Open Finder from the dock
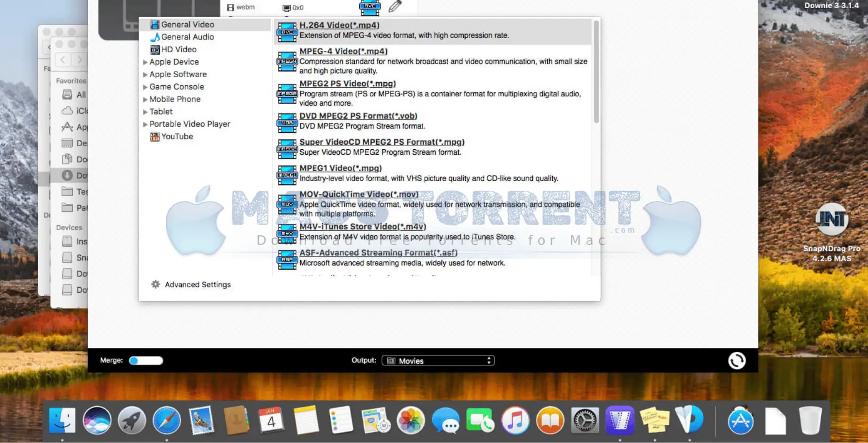Image resolution: width=868 pixels, height=443 pixels. click(62, 420)
